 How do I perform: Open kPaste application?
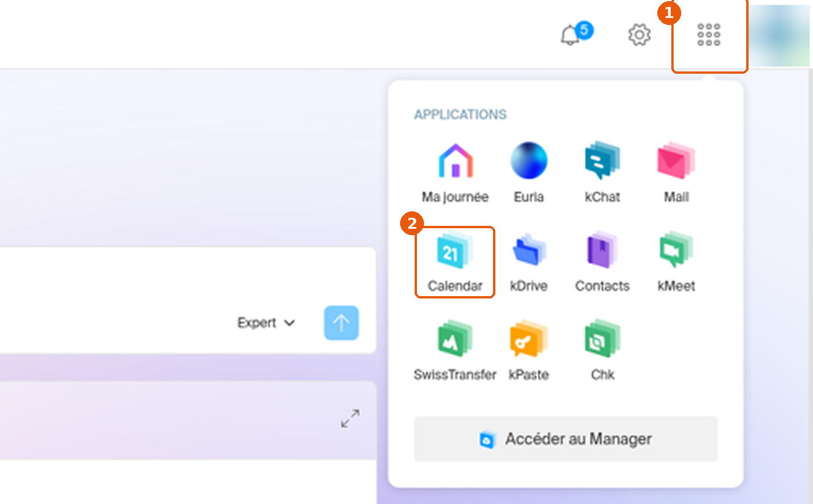tap(528, 351)
